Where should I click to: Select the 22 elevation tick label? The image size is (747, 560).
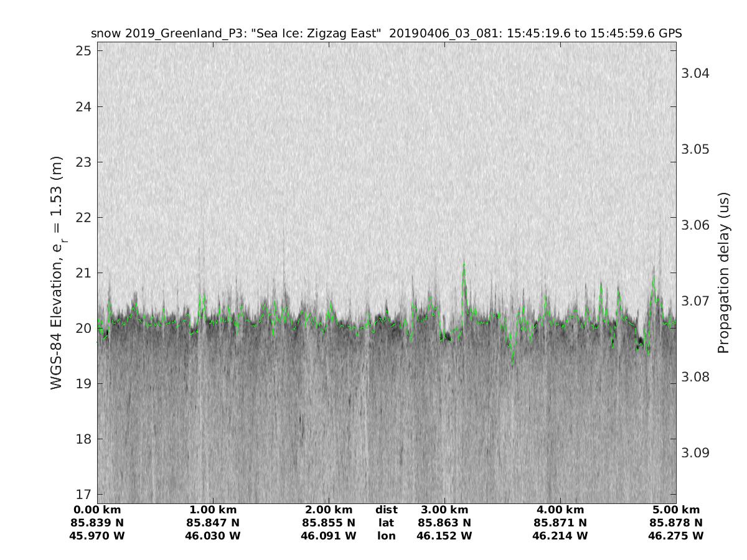click(83, 218)
